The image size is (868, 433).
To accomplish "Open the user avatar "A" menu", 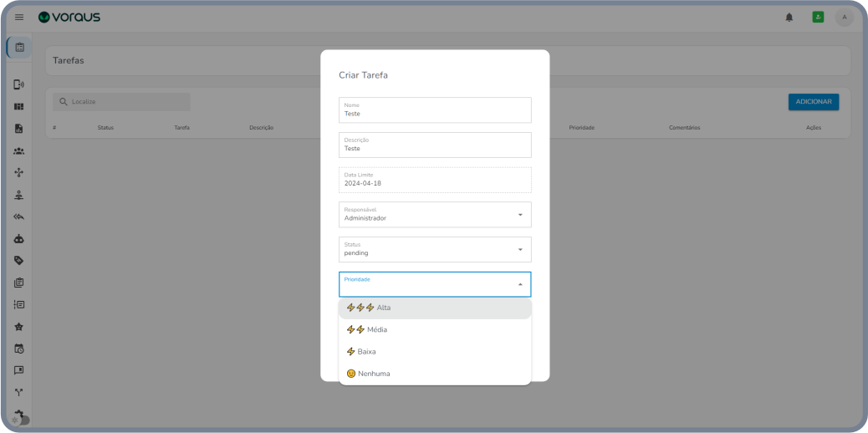I will click(x=844, y=18).
